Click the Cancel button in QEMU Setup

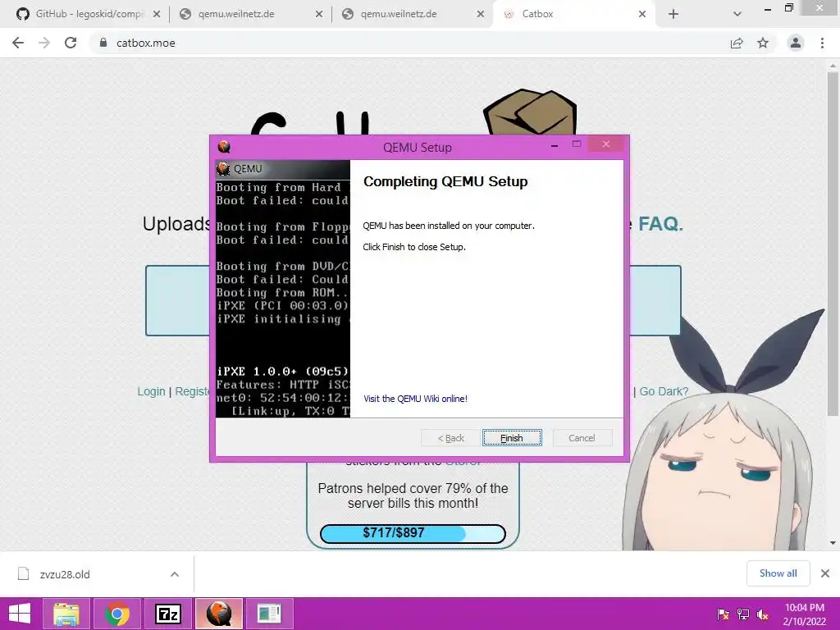click(582, 438)
